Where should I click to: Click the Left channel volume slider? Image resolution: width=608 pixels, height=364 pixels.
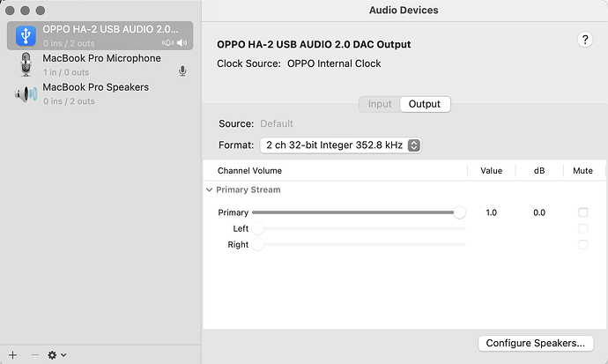[359, 228]
